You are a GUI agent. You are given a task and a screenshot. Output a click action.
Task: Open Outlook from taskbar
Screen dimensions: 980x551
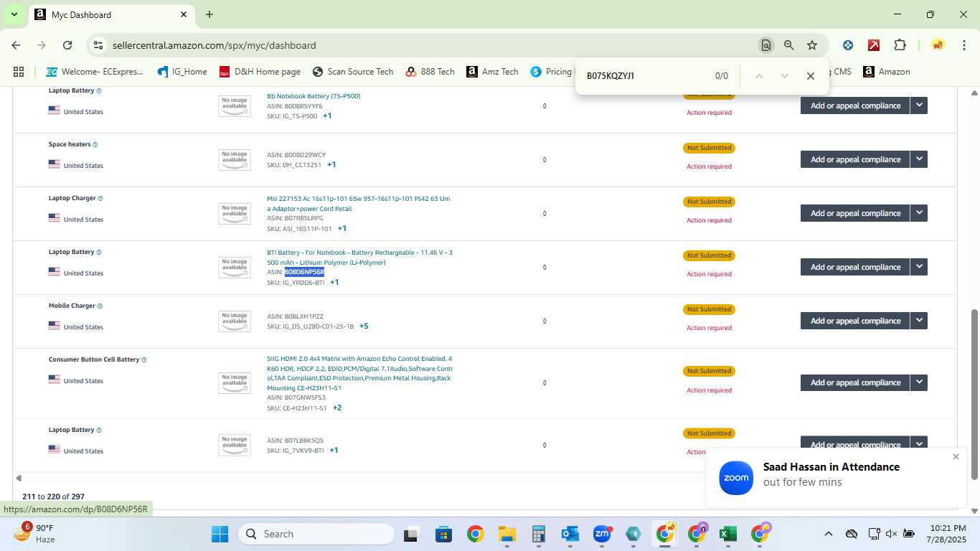pos(570,534)
